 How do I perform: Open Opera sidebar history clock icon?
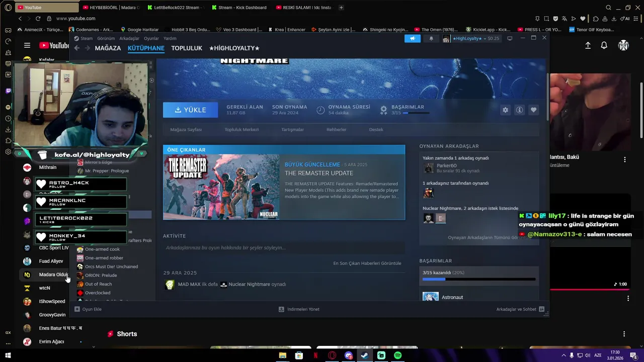[8, 119]
